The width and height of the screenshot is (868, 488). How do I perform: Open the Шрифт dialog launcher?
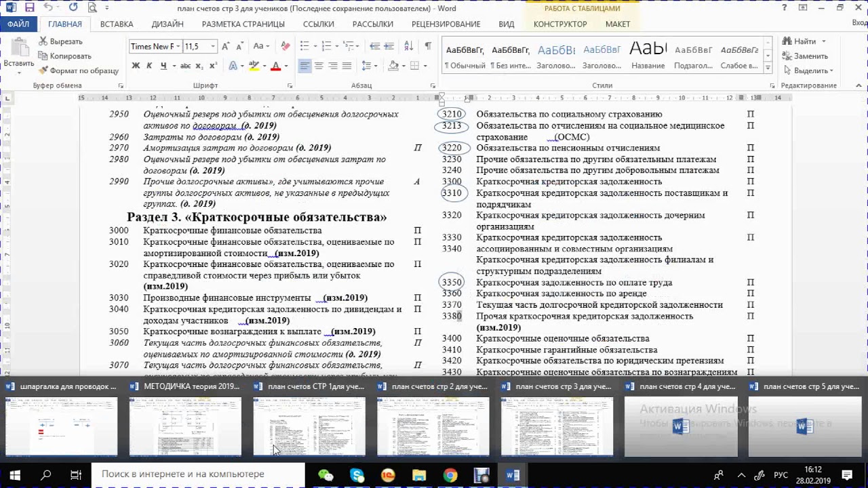[290, 86]
